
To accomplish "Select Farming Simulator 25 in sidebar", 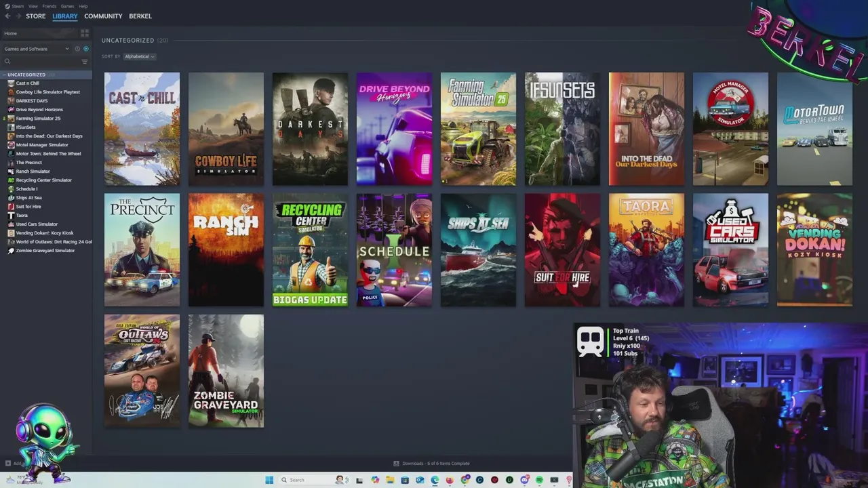I will point(38,119).
